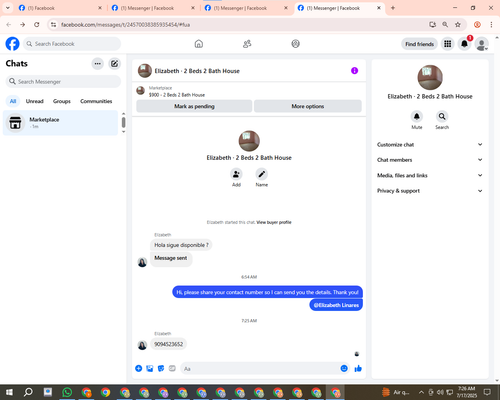Open the Friends icon in top navigation
This screenshot has width=500, height=400.
[247, 44]
